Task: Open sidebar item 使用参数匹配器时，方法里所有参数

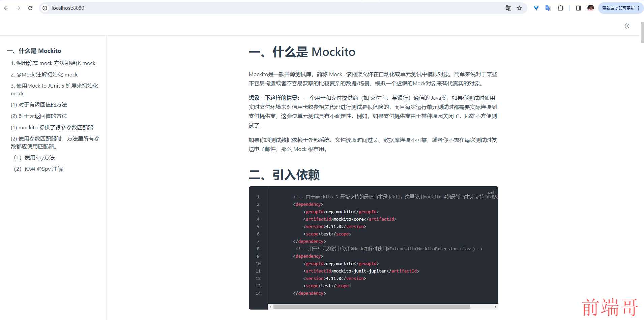Action: point(55,142)
